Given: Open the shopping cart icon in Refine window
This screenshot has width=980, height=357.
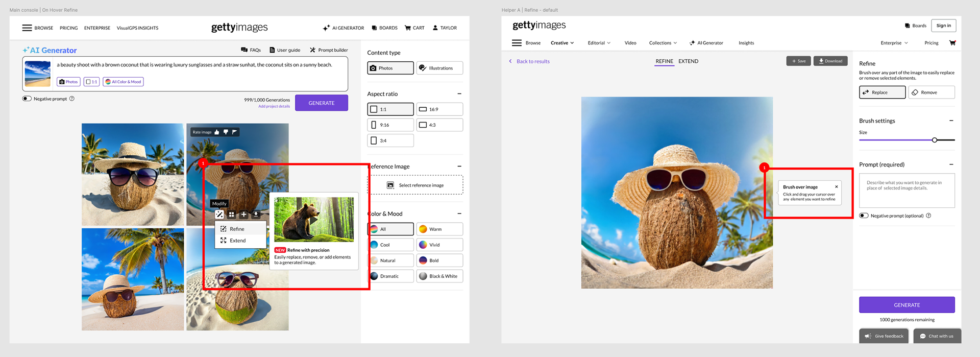Looking at the screenshot, I should point(952,43).
